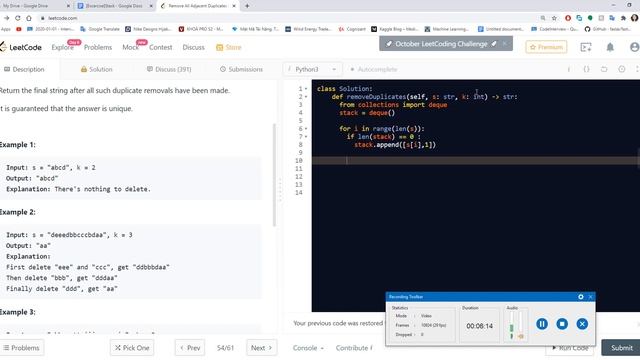Screen dimensions: 640x360
Task: Switch to the Google Docs browser tab
Action: point(115,6)
